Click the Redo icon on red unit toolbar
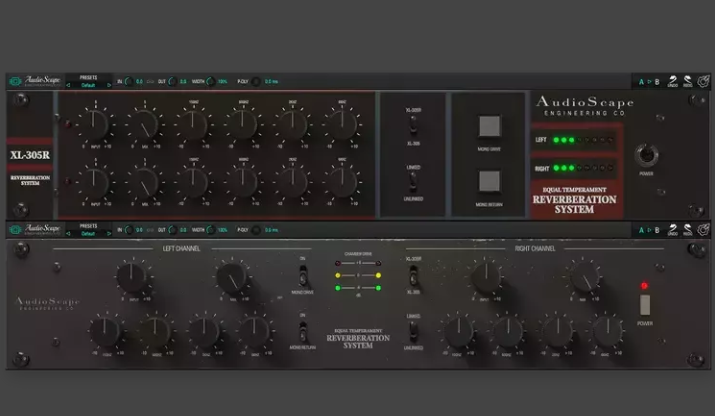 click(x=688, y=82)
